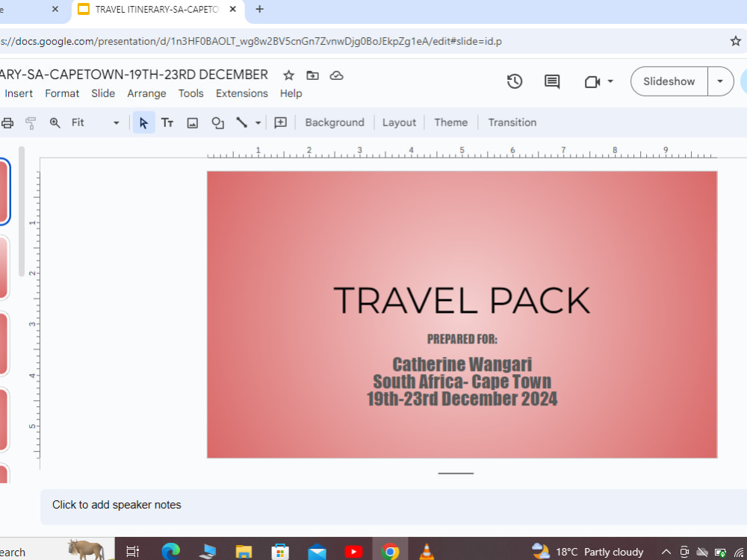
Task: Activate the paint format tool
Action: (31, 123)
